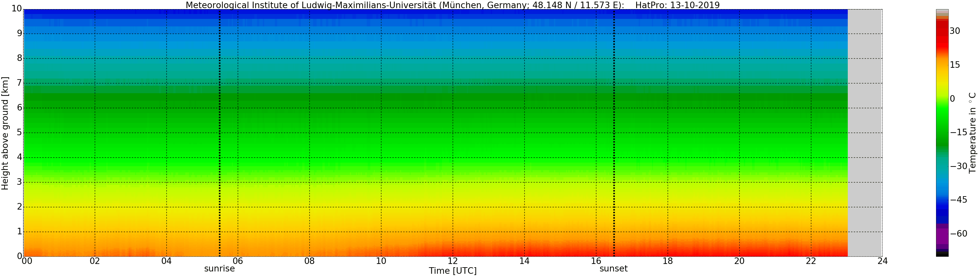Image resolution: width=980 pixels, height=277 pixels.
Task: Click the red section of the temperature colorbar
Action: coord(942,42)
